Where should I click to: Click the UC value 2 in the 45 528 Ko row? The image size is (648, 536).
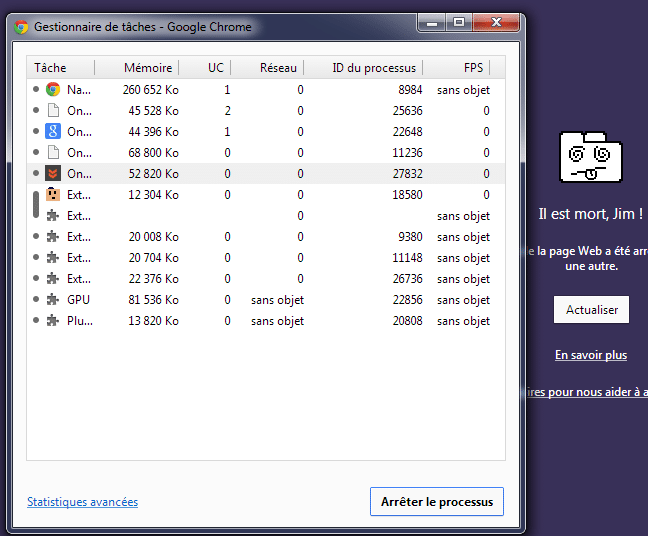(x=227, y=111)
